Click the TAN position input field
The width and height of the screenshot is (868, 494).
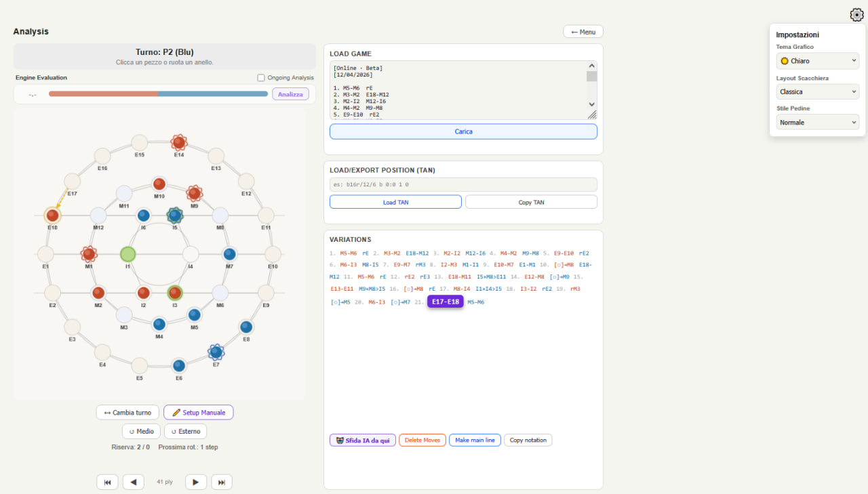tap(463, 184)
